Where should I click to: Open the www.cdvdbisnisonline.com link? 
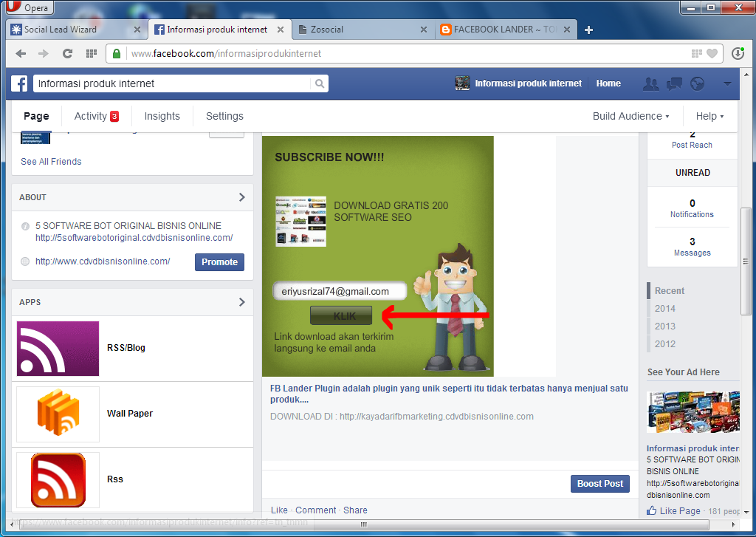(x=103, y=261)
